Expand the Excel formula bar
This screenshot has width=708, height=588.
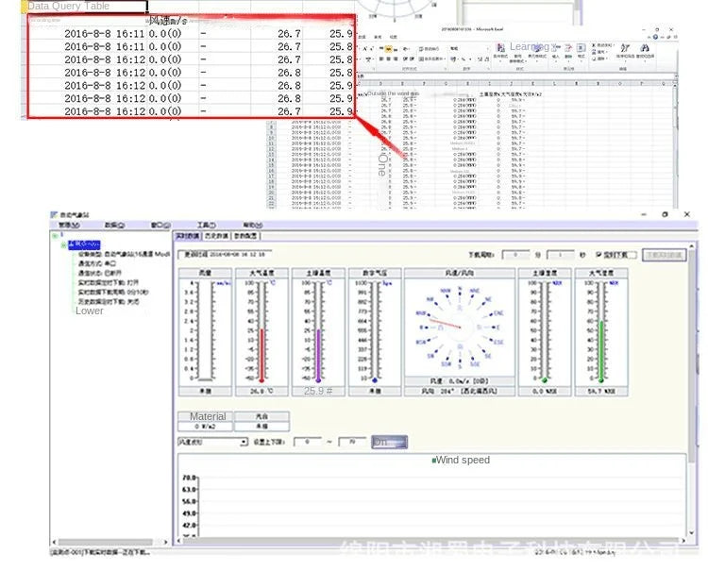coord(675,76)
